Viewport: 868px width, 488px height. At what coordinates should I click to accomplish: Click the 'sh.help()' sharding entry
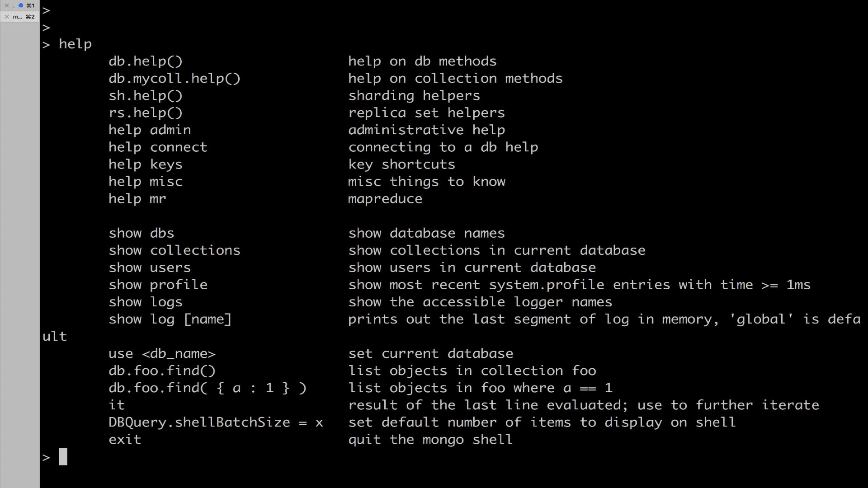click(x=145, y=96)
